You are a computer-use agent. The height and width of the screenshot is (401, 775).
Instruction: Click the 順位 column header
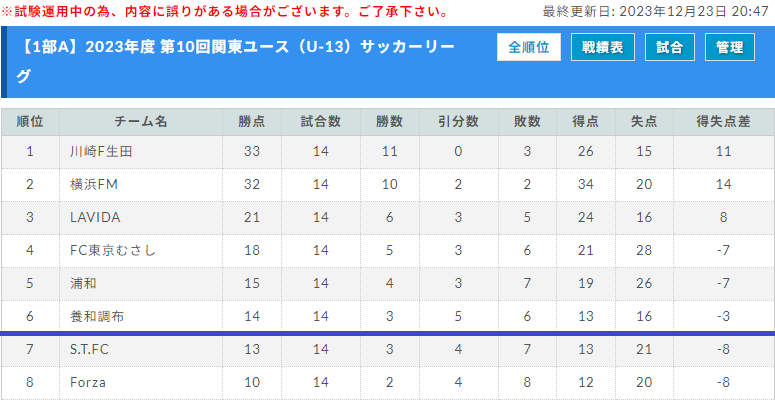[x=30, y=122]
